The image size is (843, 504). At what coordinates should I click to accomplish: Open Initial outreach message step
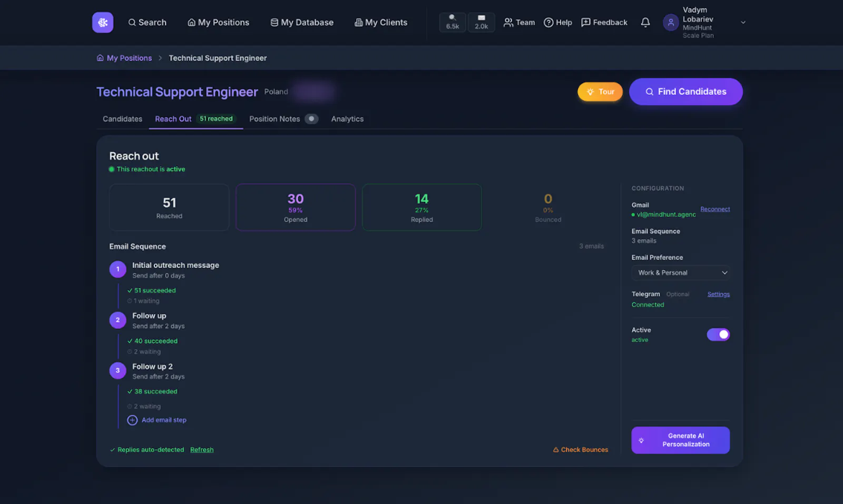point(175,265)
